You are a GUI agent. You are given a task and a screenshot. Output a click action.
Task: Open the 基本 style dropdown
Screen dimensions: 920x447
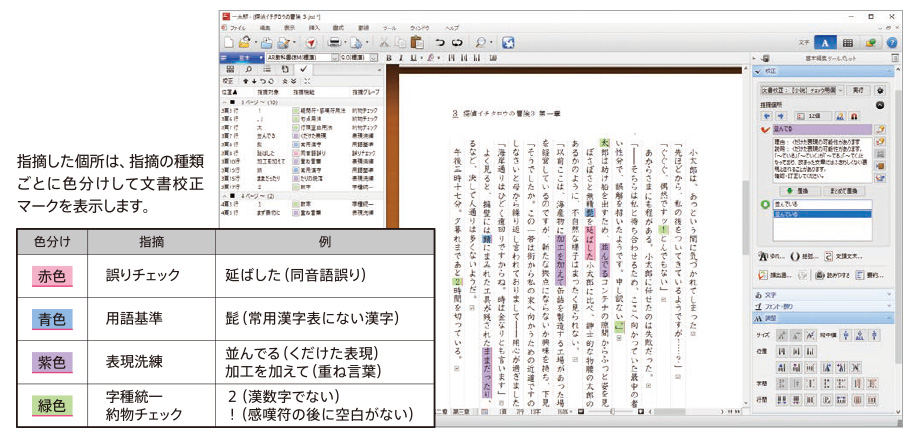[x=261, y=58]
